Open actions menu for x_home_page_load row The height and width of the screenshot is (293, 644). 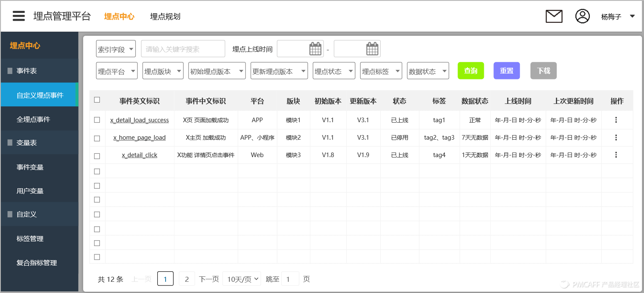[616, 138]
